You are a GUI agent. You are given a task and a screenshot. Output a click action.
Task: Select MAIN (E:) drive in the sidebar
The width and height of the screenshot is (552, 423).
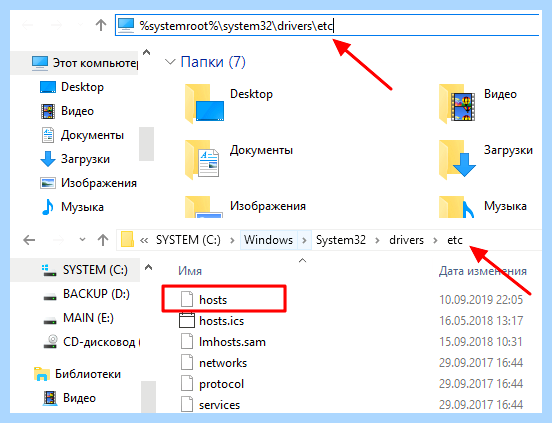coord(78,318)
